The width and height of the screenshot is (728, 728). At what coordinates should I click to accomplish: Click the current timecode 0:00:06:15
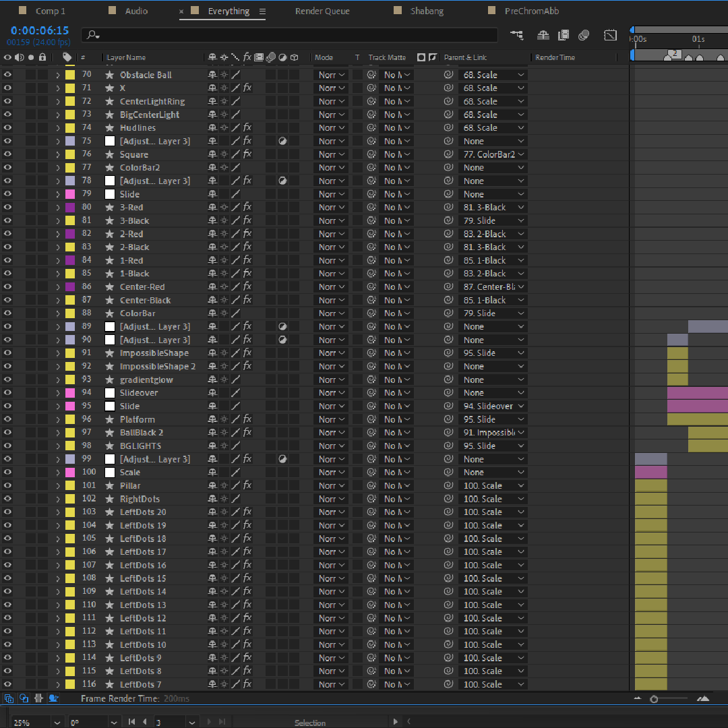click(40, 30)
